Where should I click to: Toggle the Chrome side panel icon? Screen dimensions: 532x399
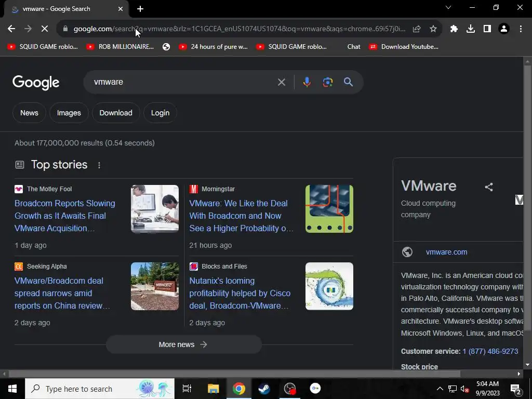pos(487,29)
